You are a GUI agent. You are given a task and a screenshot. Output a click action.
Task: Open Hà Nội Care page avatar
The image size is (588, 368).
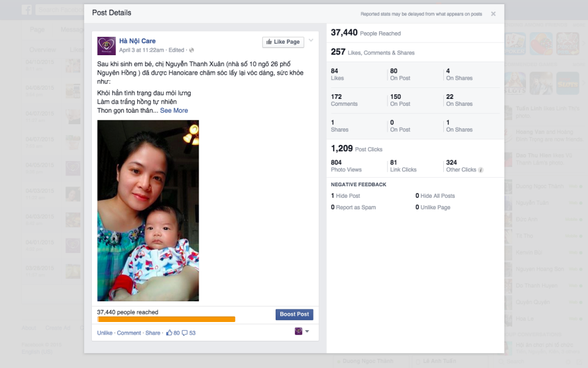click(106, 46)
